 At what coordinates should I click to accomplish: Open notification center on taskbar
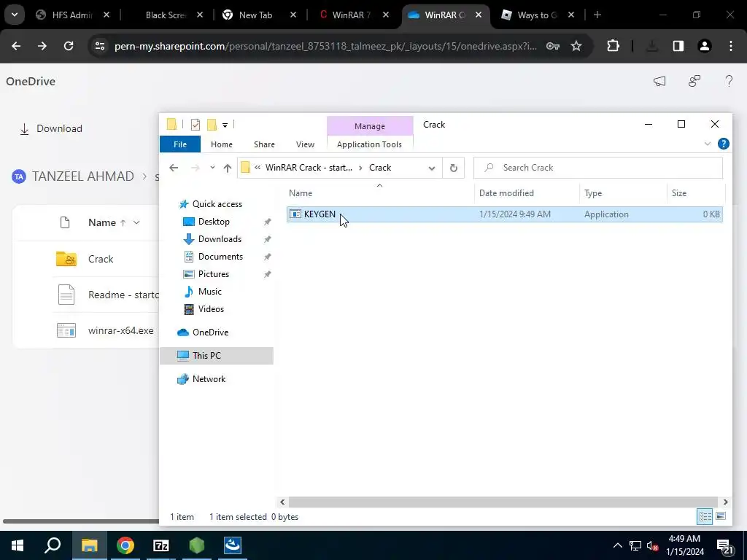(x=724, y=546)
